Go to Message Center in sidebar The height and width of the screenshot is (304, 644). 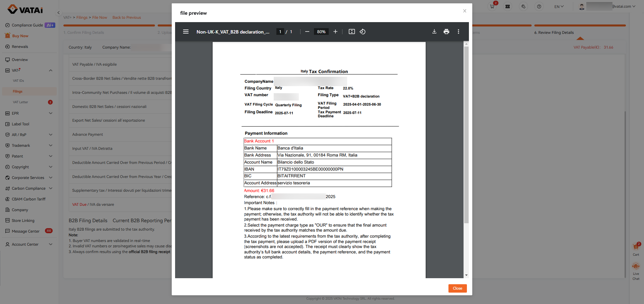click(x=25, y=231)
